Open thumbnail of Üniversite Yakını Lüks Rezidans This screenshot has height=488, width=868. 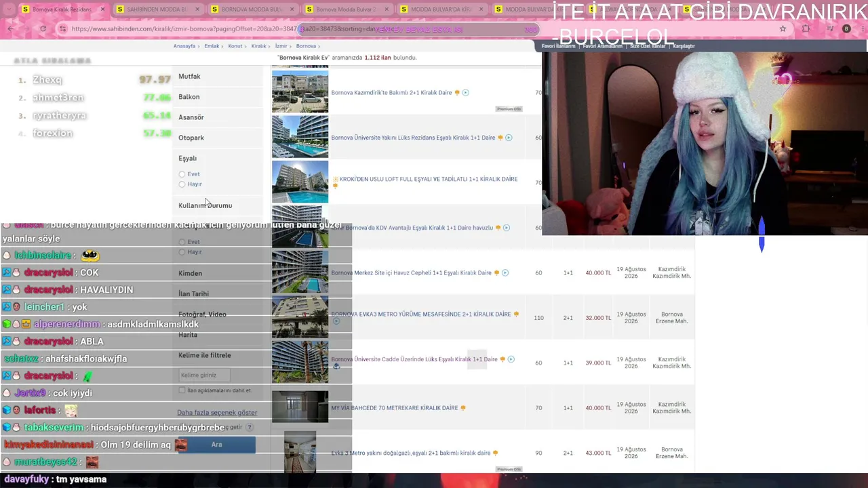tap(300, 136)
